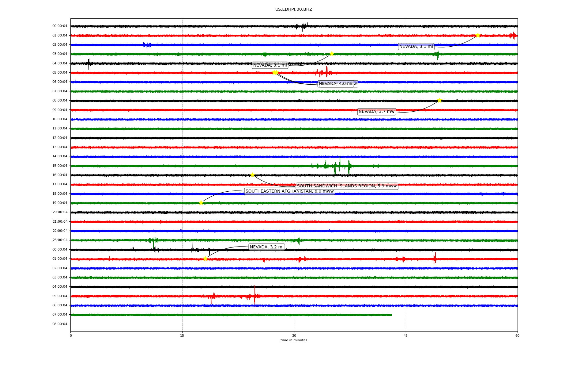Viewport: 588px width, 368px height.
Task: Click the 21:00:04 row label
Action: pos(60,221)
